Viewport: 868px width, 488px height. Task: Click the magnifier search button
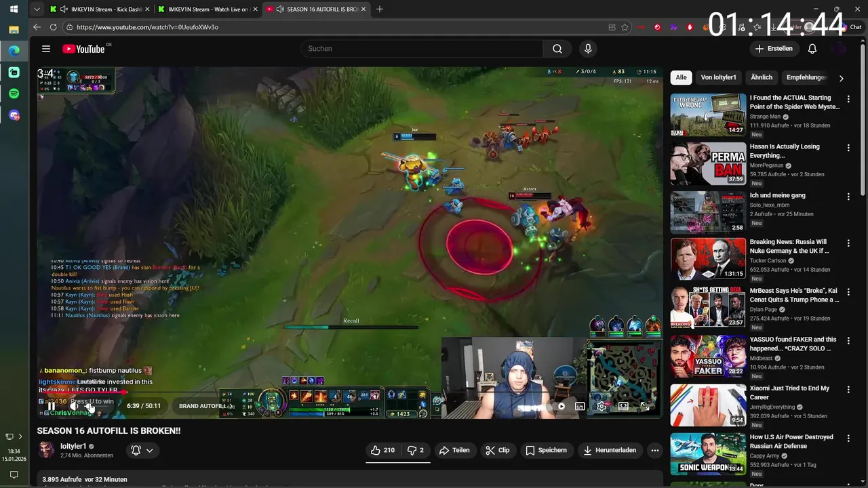tap(557, 49)
